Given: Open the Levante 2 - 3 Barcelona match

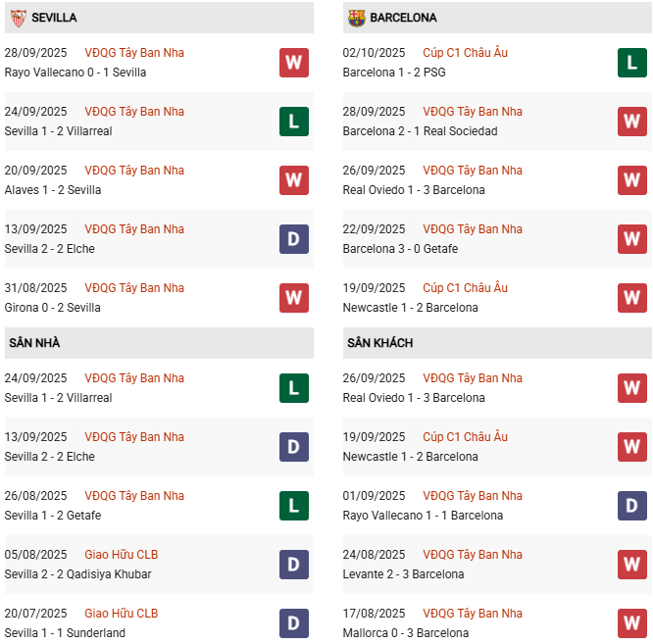Looking at the screenshot, I should coord(403,574).
